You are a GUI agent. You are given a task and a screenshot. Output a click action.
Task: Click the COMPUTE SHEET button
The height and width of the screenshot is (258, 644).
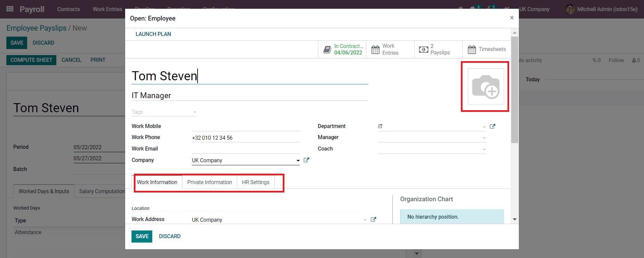click(x=31, y=60)
